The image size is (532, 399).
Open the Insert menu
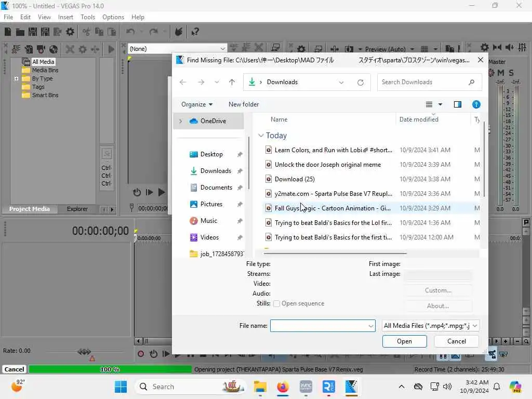point(65,17)
